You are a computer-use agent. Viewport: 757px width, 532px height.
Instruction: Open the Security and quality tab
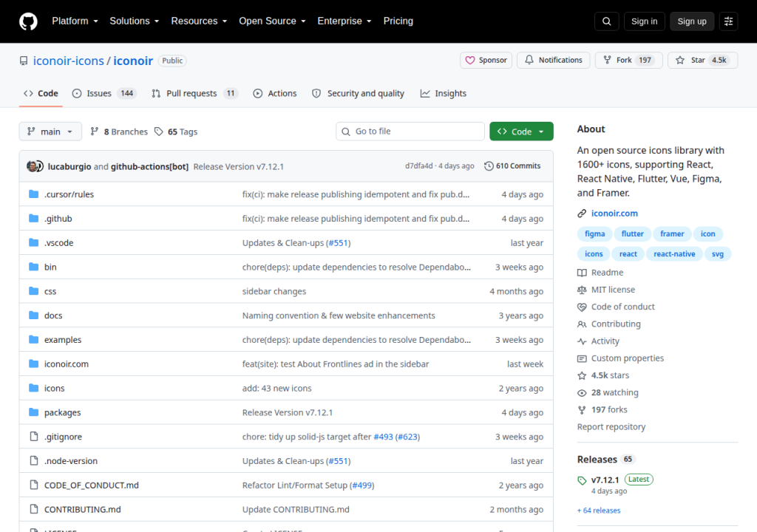(359, 94)
